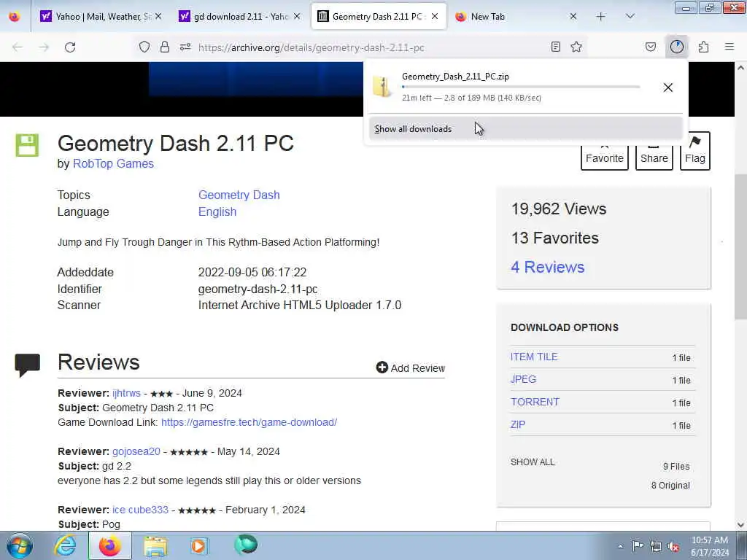Image resolution: width=747 pixels, height=560 pixels.
Task: Click the green floppy disk software icon
Action: pyautogui.click(x=27, y=145)
